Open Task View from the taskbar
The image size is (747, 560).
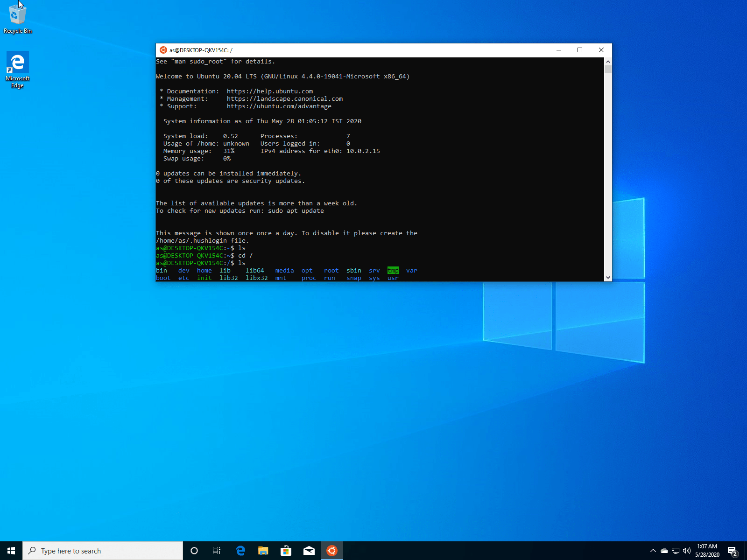click(x=217, y=551)
